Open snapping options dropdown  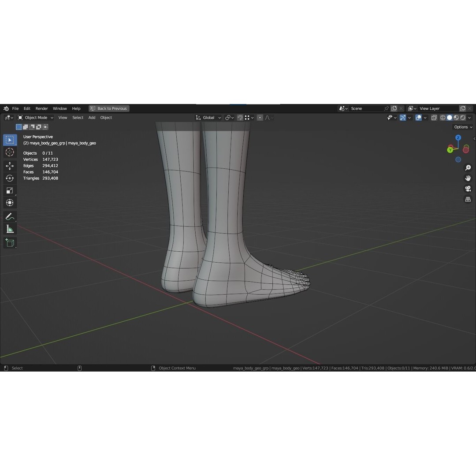tap(249, 118)
